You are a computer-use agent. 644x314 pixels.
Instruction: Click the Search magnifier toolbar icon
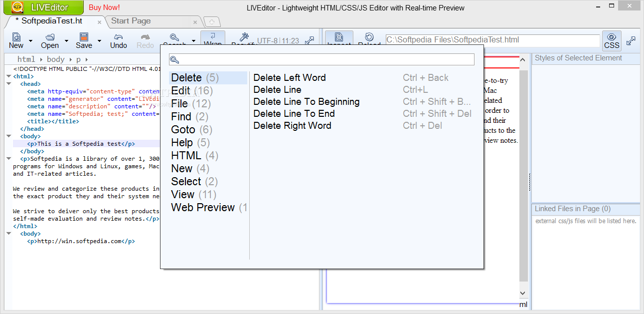pos(174,37)
